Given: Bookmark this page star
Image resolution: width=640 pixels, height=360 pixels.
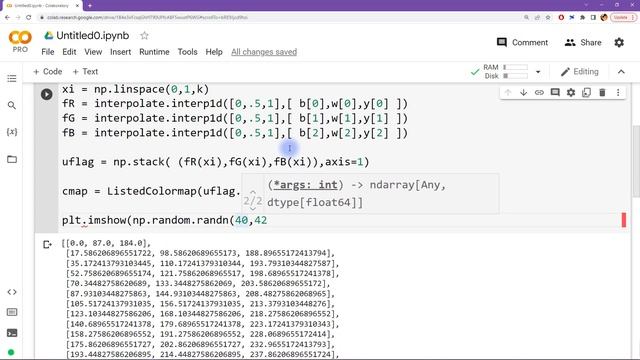Looking at the screenshot, I should tap(548, 18).
